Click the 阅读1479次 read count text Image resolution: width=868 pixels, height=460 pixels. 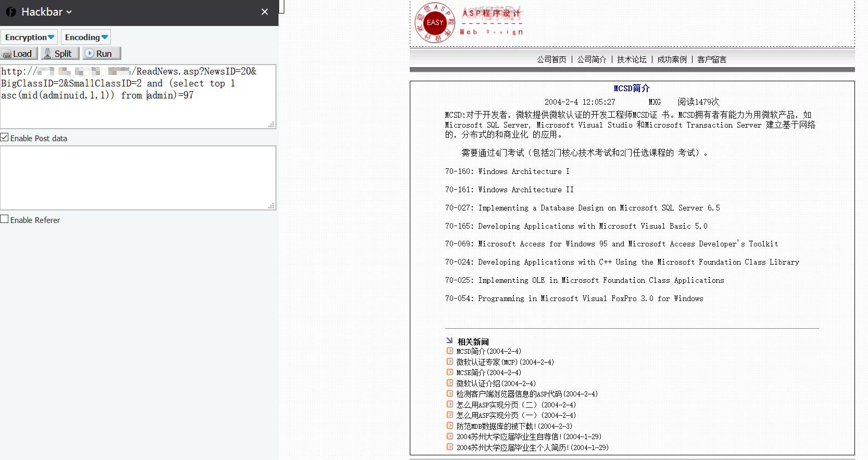(698, 102)
